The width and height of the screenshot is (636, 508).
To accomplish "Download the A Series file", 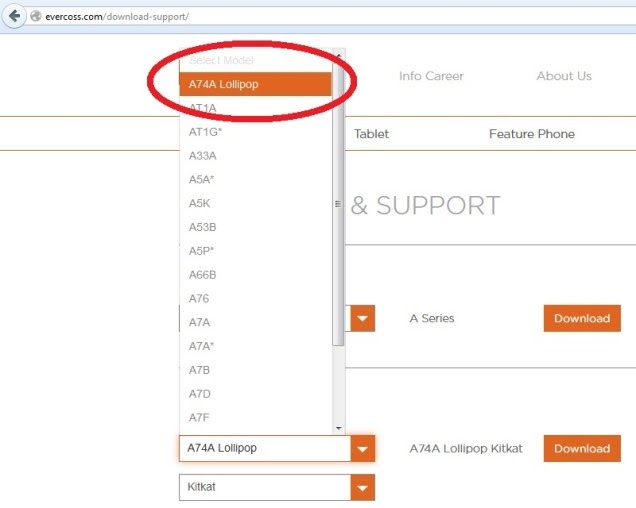I will [x=582, y=319].
